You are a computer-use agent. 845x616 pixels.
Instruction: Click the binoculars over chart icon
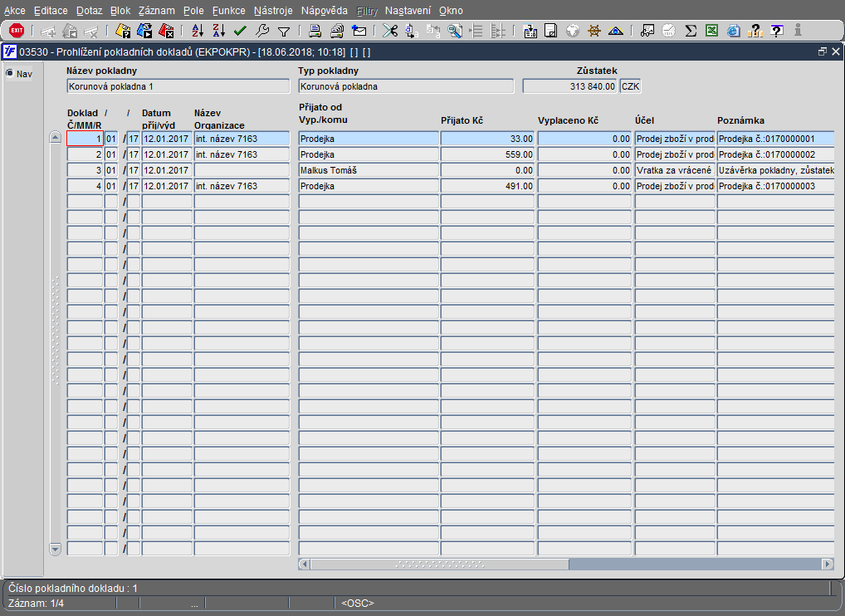647,31
